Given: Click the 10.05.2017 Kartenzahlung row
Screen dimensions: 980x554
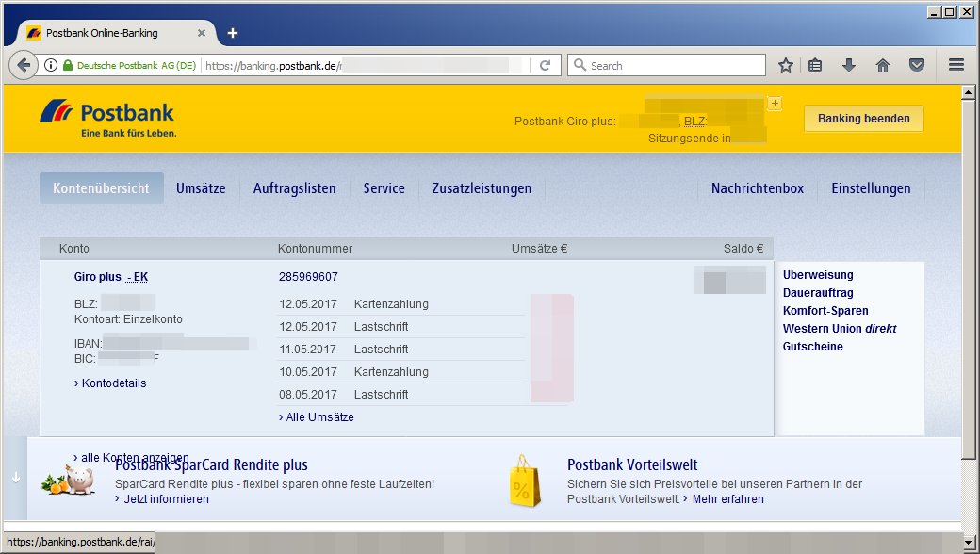Looking at the screenshot, I should click(400, 371).
